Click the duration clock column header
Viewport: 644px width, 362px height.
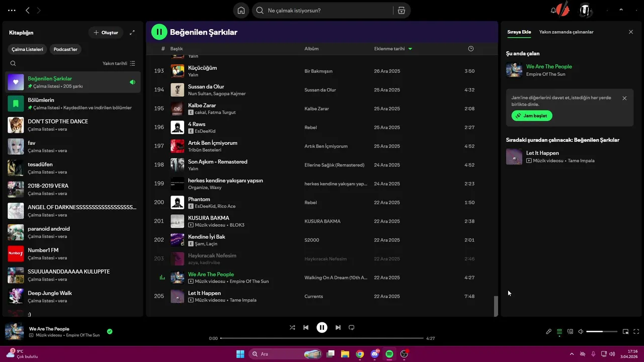(471, 49)
